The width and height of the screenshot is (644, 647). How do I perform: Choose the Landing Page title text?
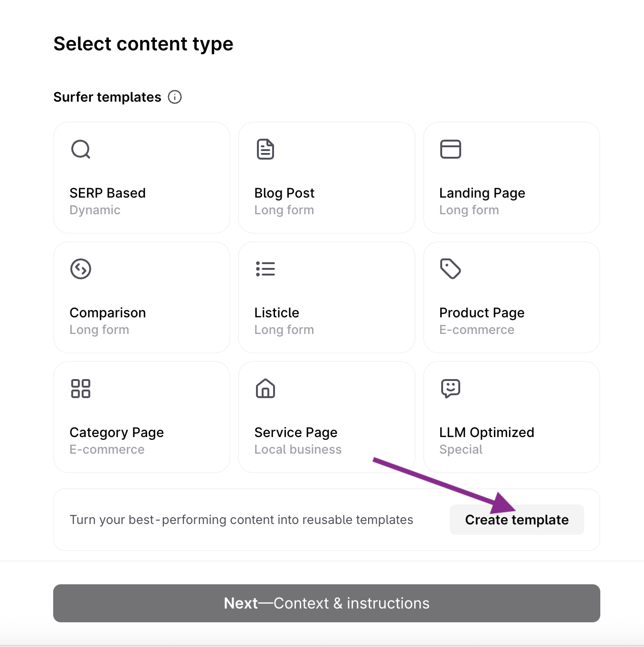click(x=482, y=193)
